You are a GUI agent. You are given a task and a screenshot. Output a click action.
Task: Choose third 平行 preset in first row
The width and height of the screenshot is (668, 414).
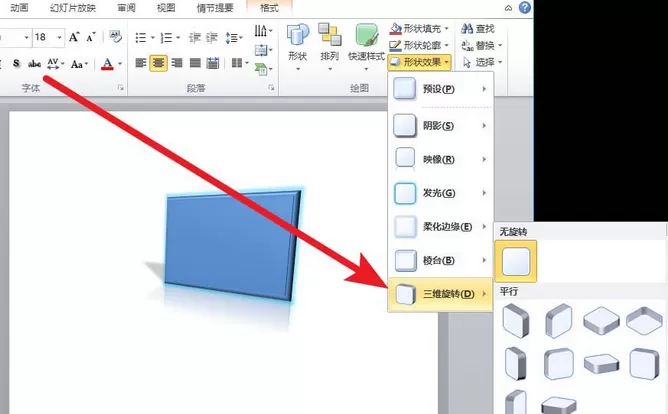pyautogui.click(x=601, y=321)
